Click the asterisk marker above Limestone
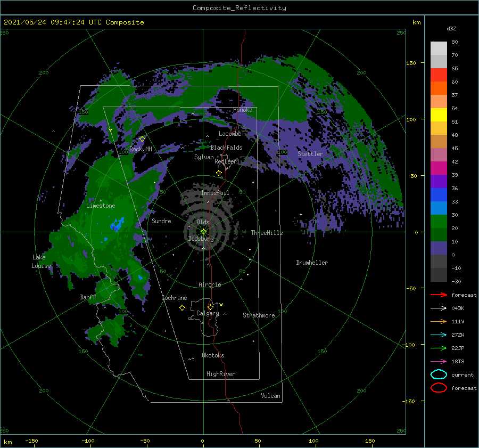Viewport: 479px width, 448px height. (101, 201)
